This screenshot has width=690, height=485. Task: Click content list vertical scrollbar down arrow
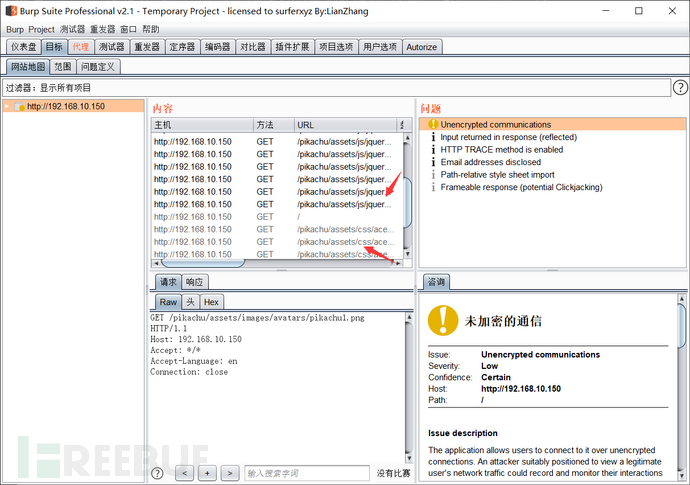pos(407,254)
